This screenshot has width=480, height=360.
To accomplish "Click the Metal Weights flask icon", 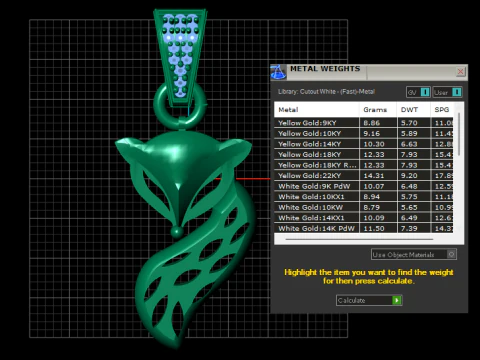I will point(278,72).
